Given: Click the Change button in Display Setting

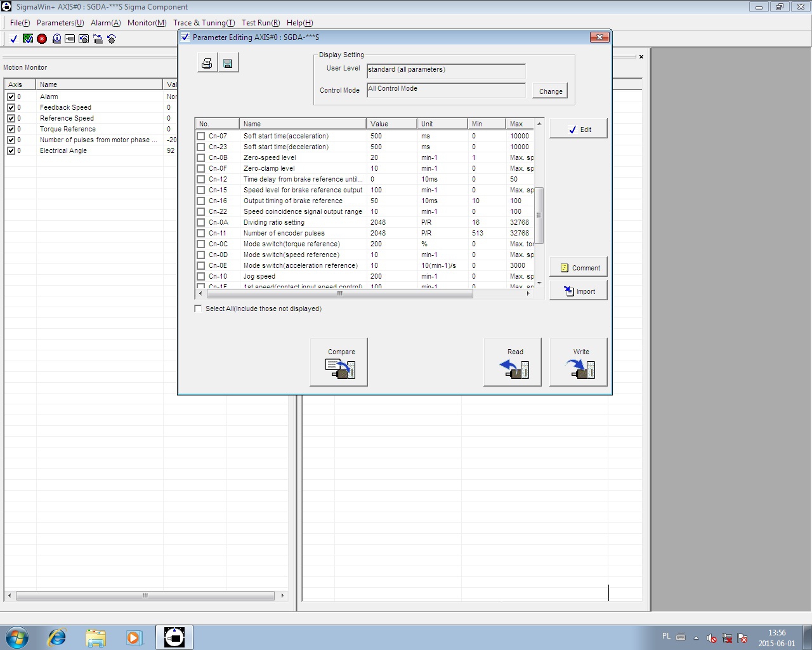Looking at the screenshot, I should click(x=551, y=91).
